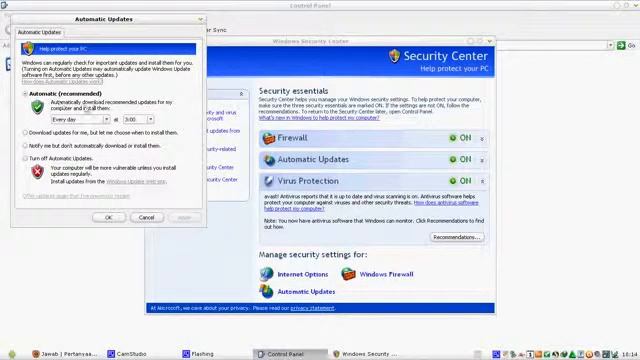The width and height of the screenshot is (640, 360).
Task: Open the privacy statement link
Action: 312,308
